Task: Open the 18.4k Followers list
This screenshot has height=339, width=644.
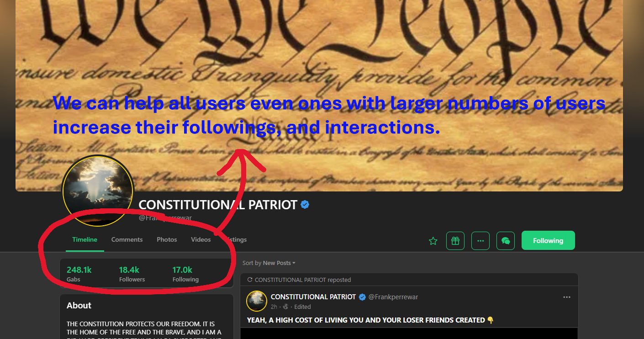Action: click(x=132, y=274)
